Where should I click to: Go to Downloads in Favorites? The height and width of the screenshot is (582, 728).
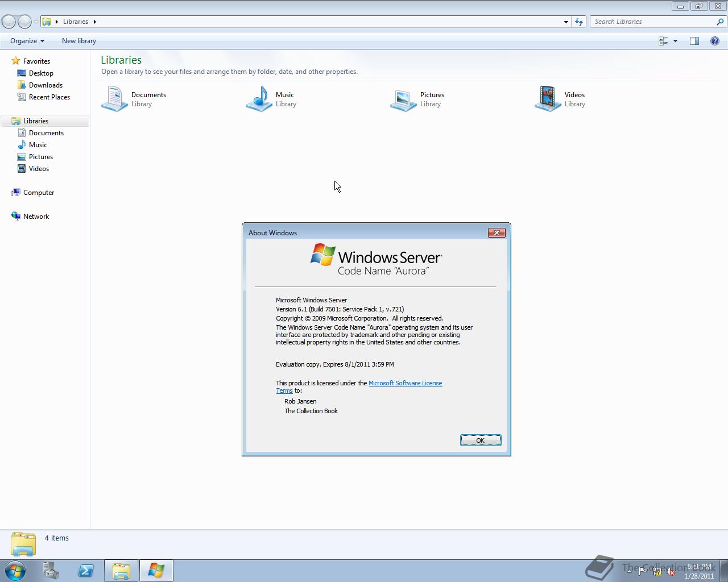[45, 85]
